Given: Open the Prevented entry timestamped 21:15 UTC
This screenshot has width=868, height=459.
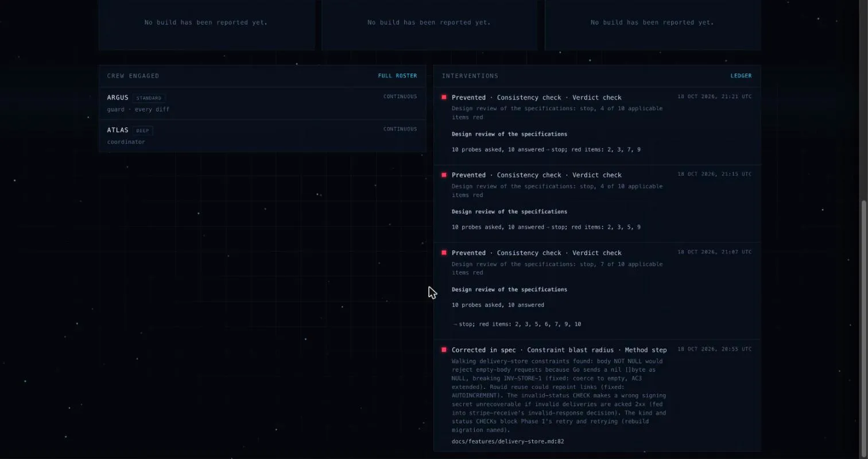Looking at the screenshot, I should coord(597,204).
